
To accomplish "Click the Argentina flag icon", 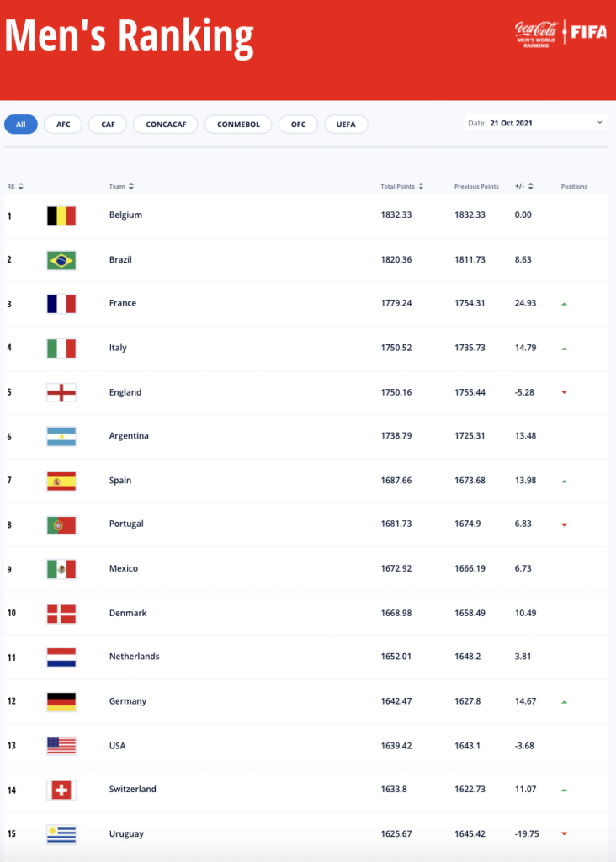I will [61, 437].
